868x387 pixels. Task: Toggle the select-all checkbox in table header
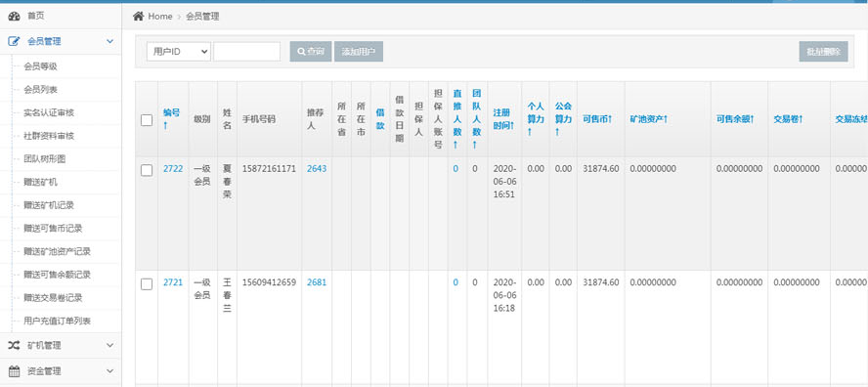tap(147, 120)
